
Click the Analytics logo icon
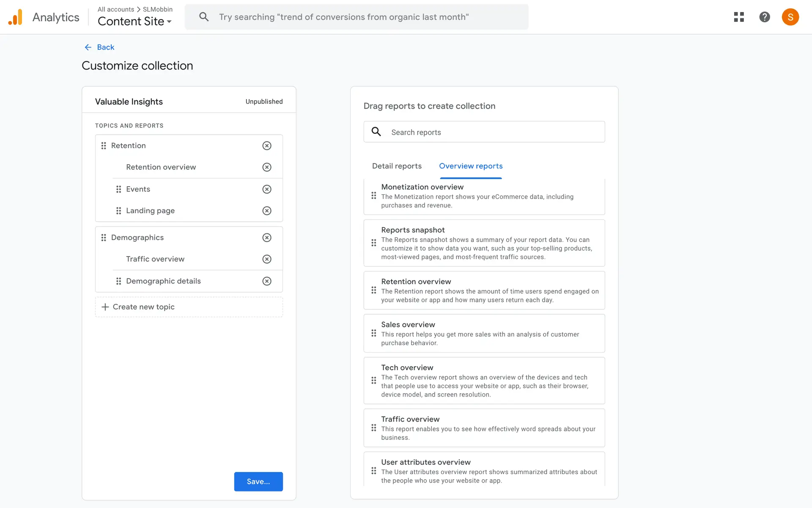[16, 17]
